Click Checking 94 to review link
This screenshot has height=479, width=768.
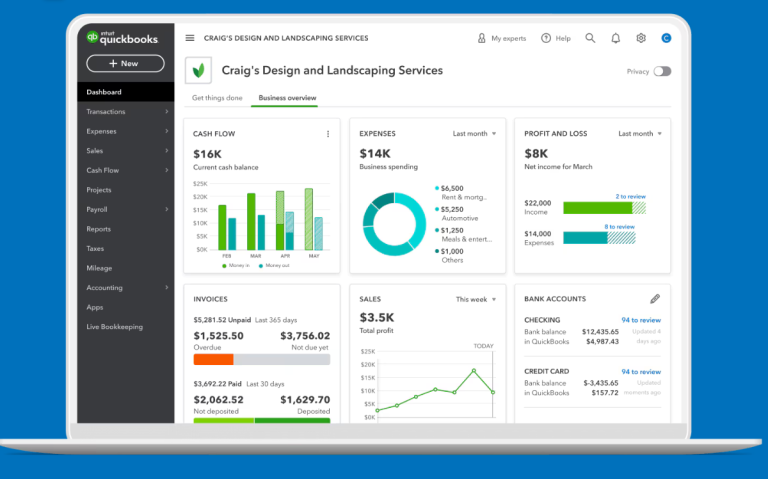click(x=641, y=320)
